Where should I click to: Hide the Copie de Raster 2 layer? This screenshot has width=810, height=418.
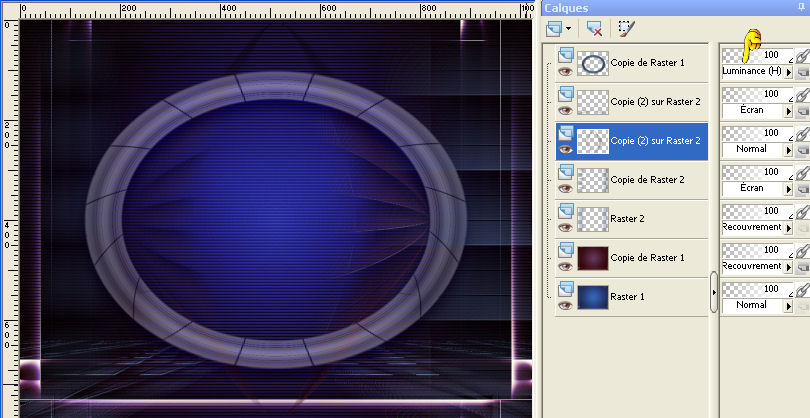pyautogui.click(x=566, y=188)
